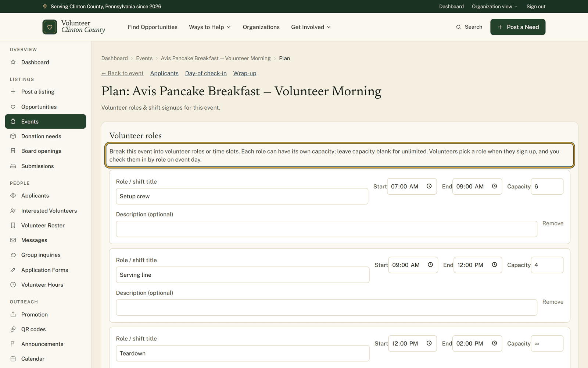This screenshot has width=588, height=368.
Task: Click the heart icon beside Opportunities
Action: (x=13, y=107)
